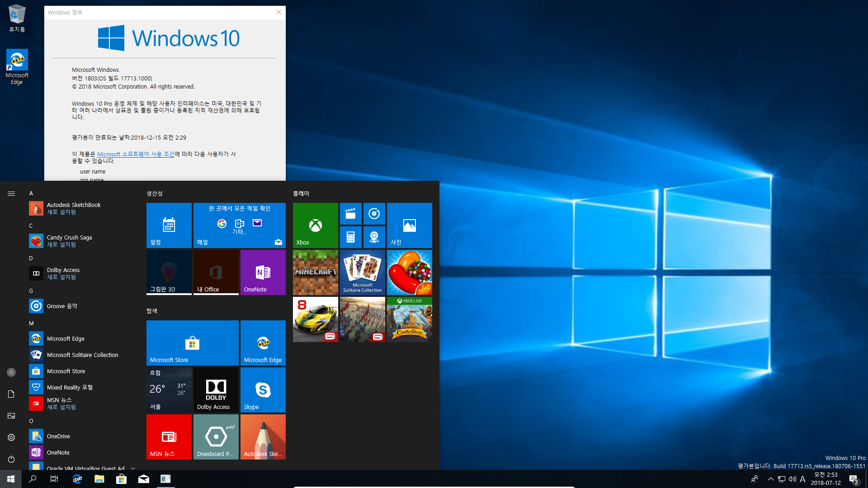Switch to the winver taskbar window
Viewport: 868px width, 488px height.
[x=166, y=479]
